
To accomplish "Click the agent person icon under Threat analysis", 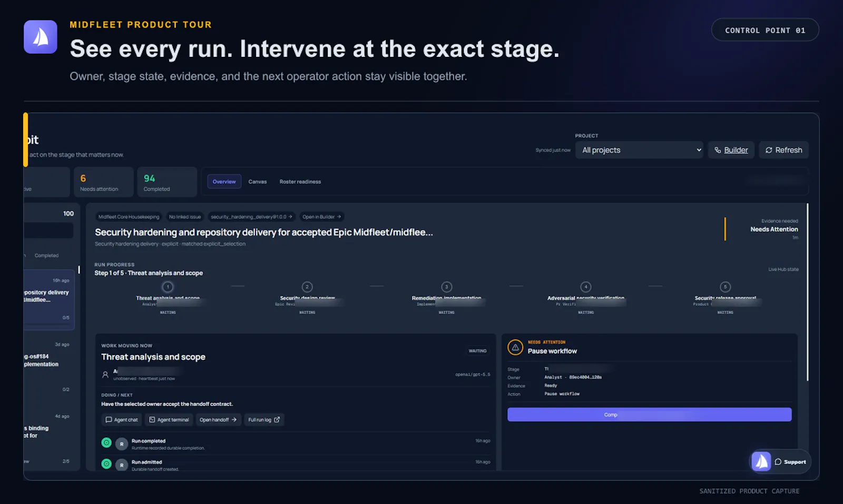I will click(x=105, y=374).
